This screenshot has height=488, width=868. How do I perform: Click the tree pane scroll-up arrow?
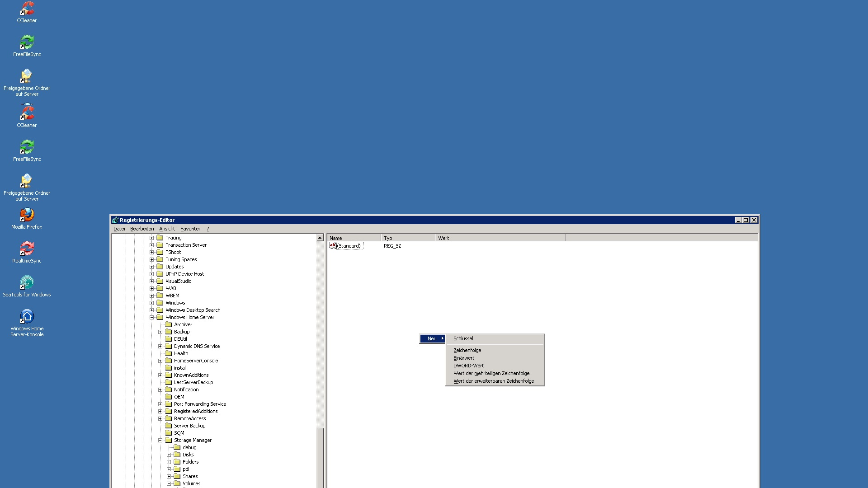[x=320, y=238]
